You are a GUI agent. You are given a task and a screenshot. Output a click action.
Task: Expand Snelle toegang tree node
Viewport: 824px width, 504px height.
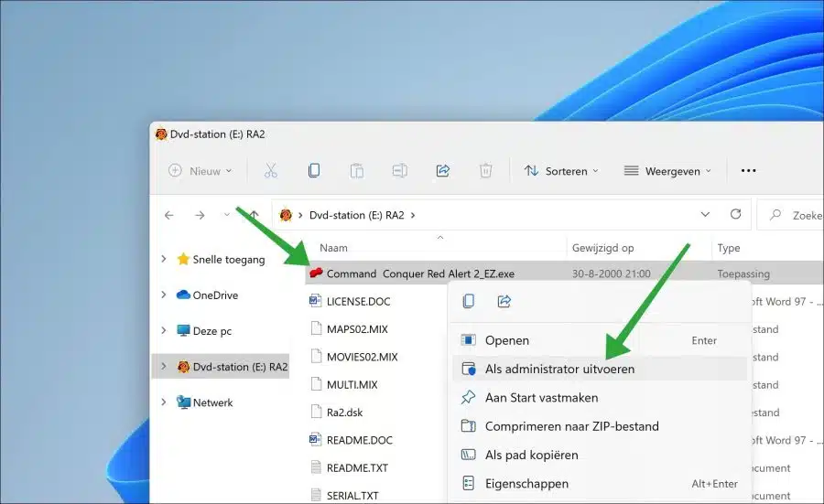point(164,259)
